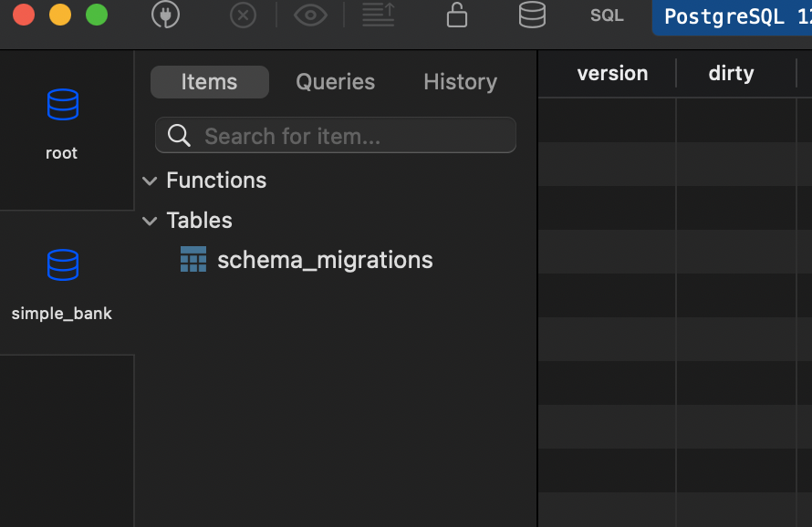The width and height of the screenshot is (812, 527).
Task: Switch to the Queries tab
Action: pyautogui.click(x=335, y=82)
